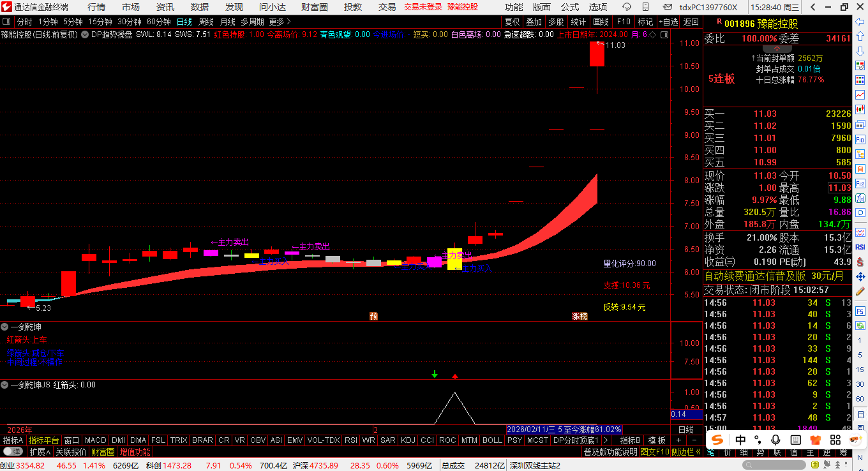Open the f(x) formula sidebar icon
Screen dimensions: 868x471
tap(860, 198)
